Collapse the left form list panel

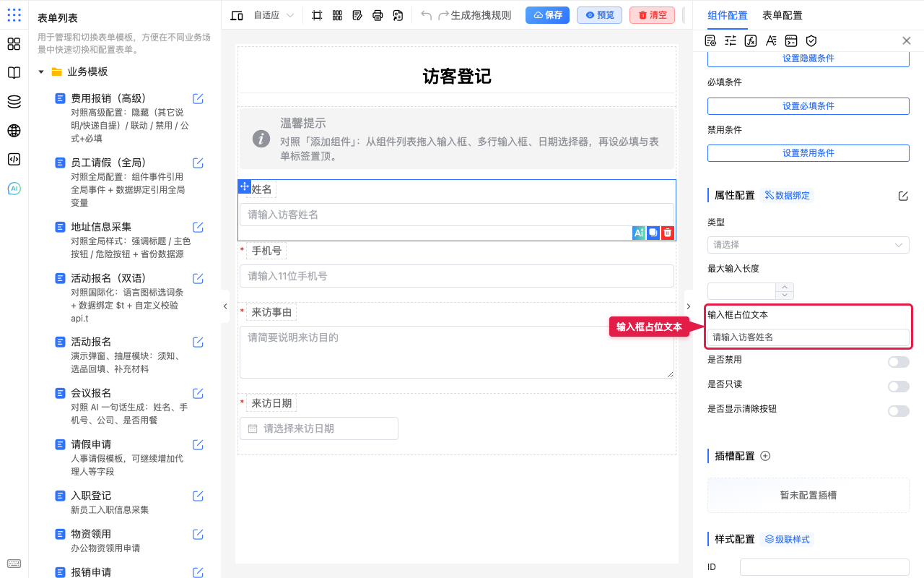tap(225, 306)
